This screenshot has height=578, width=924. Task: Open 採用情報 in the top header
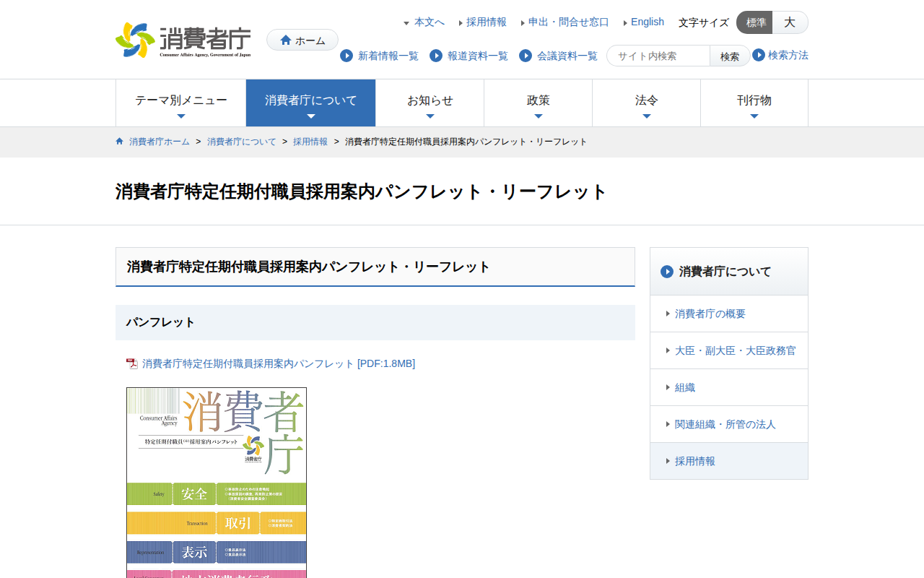tap(487, 22)
